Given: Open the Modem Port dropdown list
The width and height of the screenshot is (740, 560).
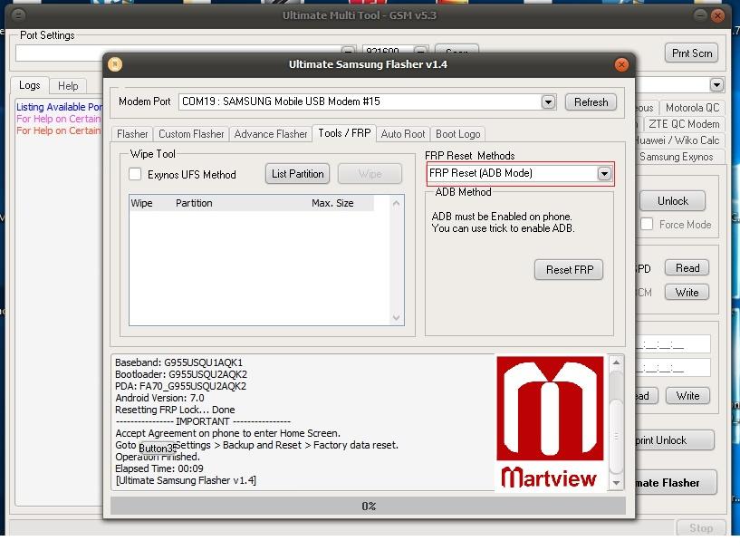Looking at the screenshot, I should pyautogui.click(x=548, y=102).
